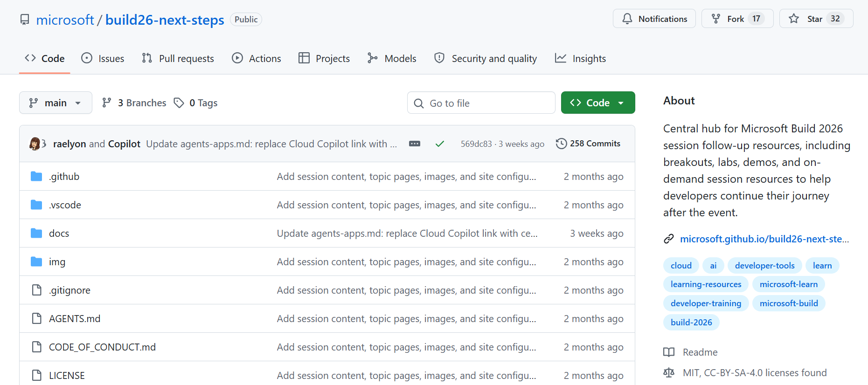Screen dimensions: 868x385
Task: Click the link icon beside the website URL
Action: tap(669, 239)
